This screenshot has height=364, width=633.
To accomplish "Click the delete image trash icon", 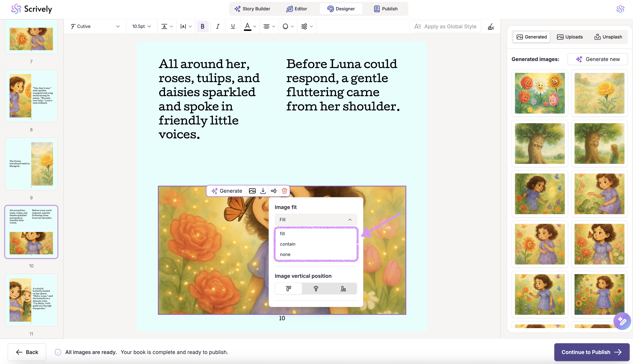I will tap(284, 191).
